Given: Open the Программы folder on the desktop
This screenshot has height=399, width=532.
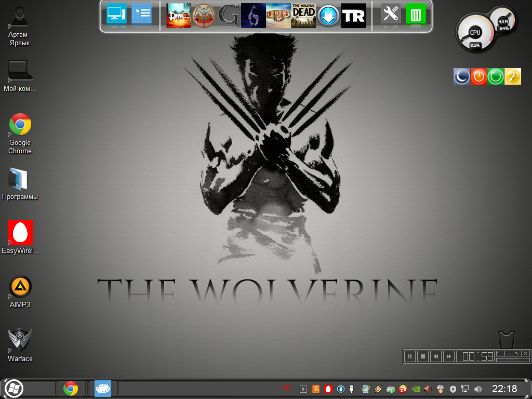Looking at the screenshot, I should point(20,183).
